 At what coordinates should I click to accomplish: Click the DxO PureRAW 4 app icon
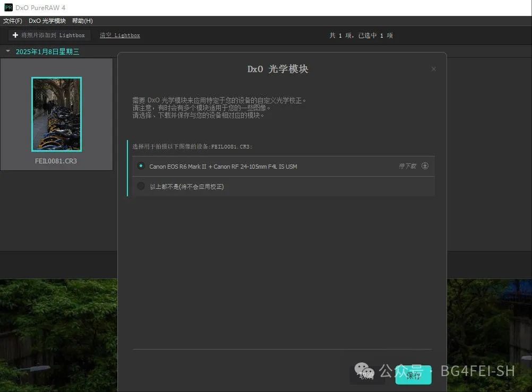8,7
